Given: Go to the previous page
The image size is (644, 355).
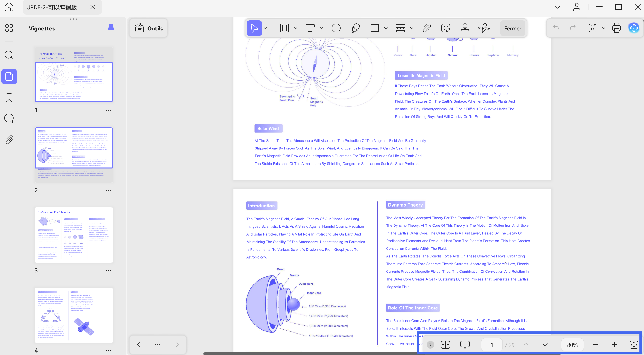Looking at the screenshot, I should point(526,344).
